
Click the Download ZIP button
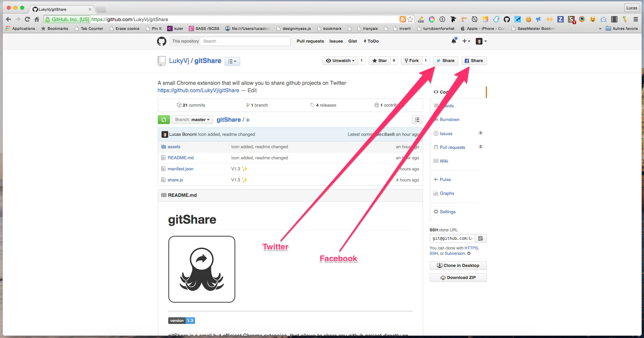458,277
